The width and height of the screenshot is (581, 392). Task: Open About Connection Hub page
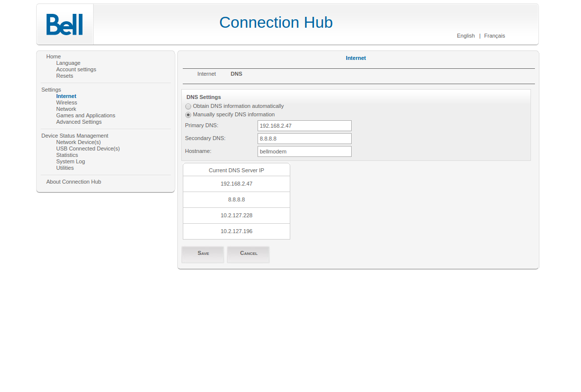[x=73, y=182]
